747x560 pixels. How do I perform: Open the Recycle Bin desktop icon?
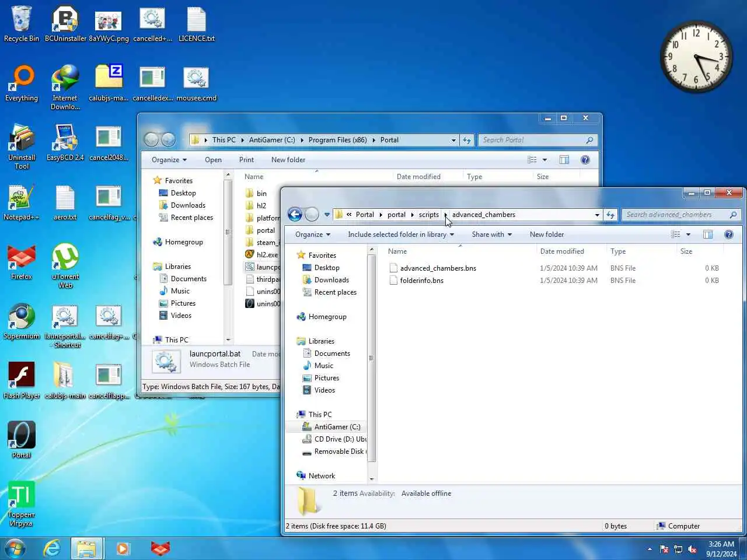(x=22, y=24)
